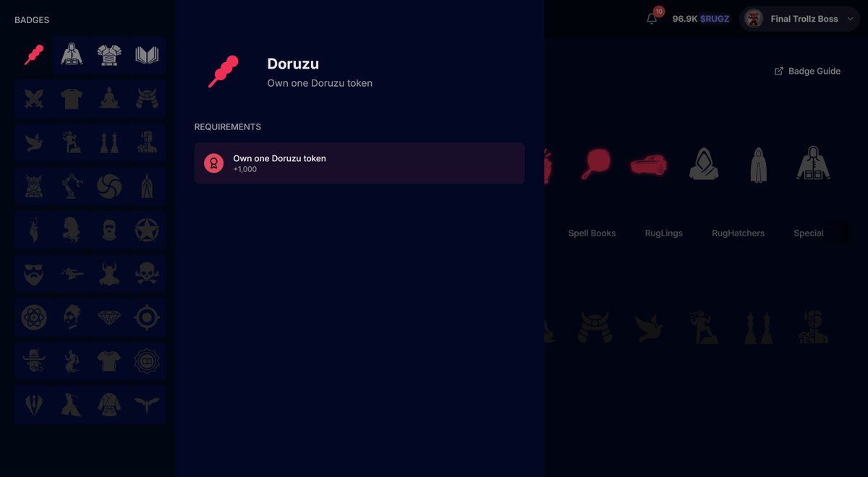The image size is (868, 477).
Task: Select the star in circle badge
Action: point(147,230)
